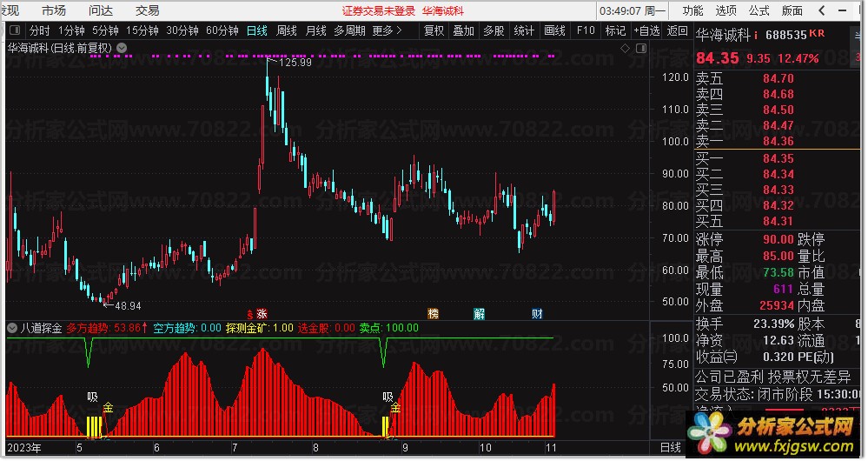Screen dimensions: 868x461
Task: Click the 多股 toolbar button
Action: click(x=494, y=31)
